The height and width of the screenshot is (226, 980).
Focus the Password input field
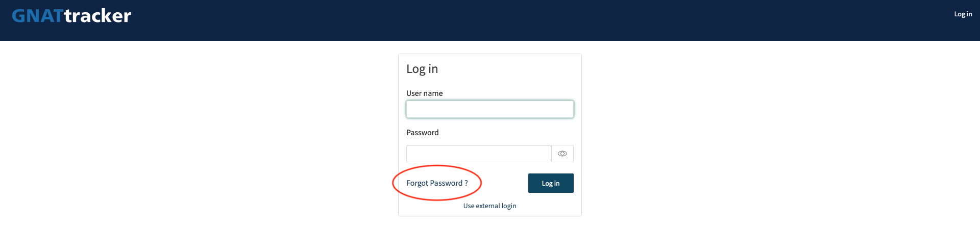pos(479,154)
